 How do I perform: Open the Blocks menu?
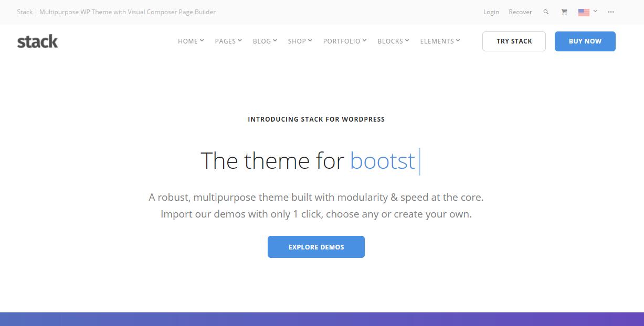pyautogui.click(x=393, y=41)
